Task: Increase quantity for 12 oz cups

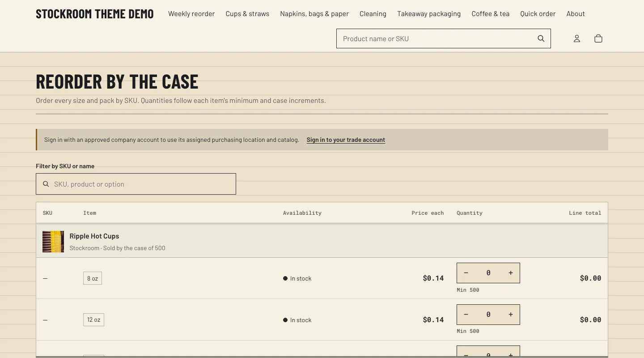Action: tap(511, 315)
